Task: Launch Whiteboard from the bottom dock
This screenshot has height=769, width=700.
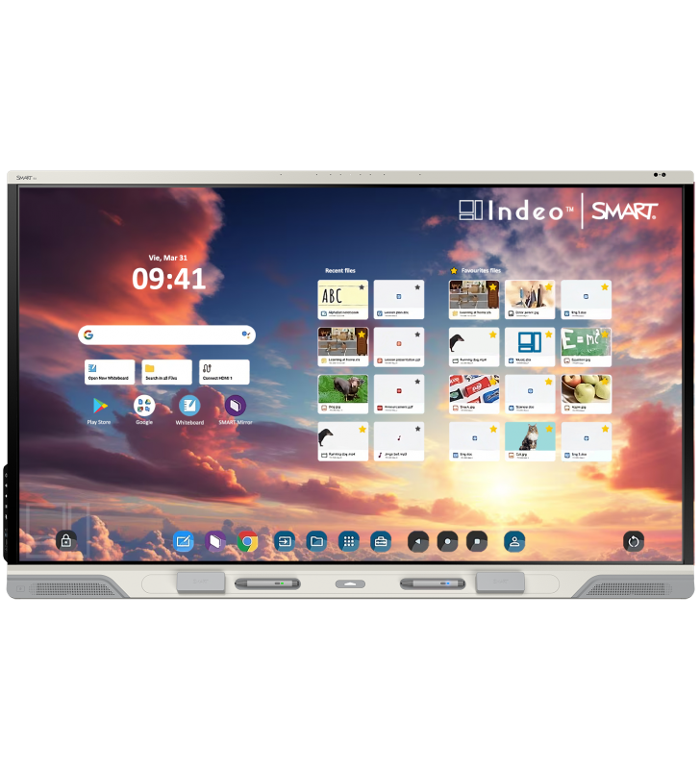Action: [x=184, y=541]
